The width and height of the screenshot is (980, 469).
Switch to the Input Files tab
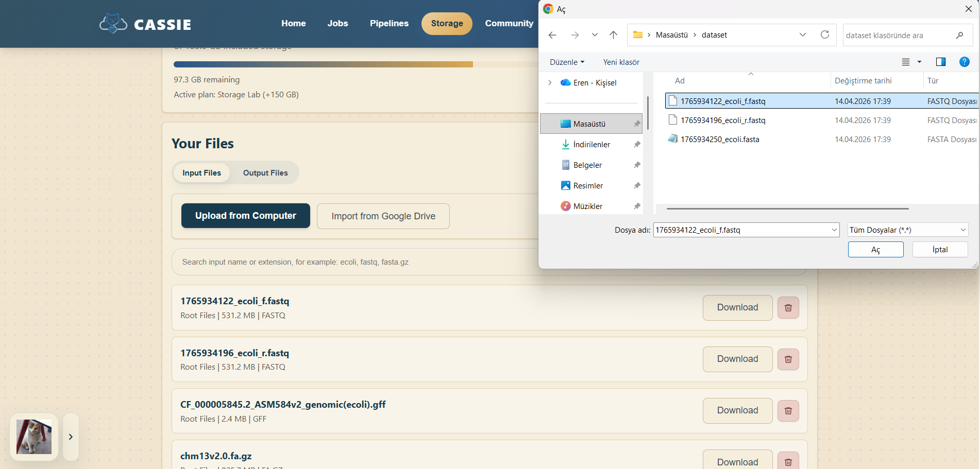click(201, 173)
